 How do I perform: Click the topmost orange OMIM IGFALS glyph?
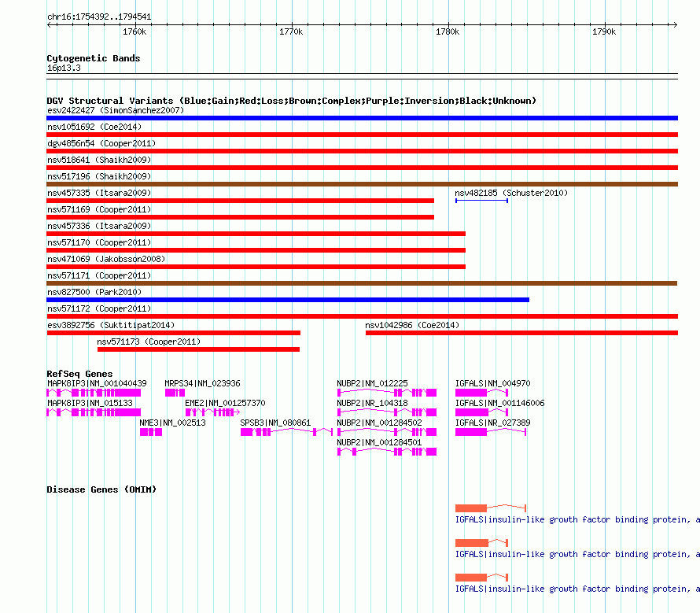point(491,508)
